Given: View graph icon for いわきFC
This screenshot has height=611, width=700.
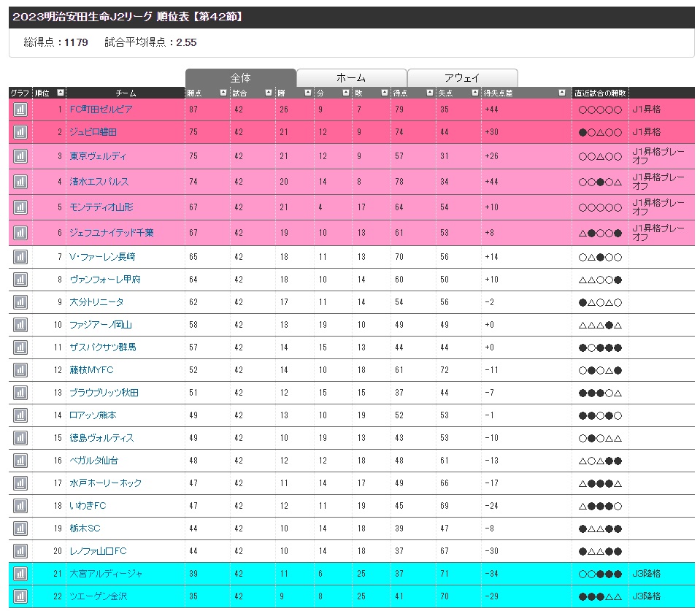Looking at the screenshot, I should pyautogui.click(x=20, y=506).
